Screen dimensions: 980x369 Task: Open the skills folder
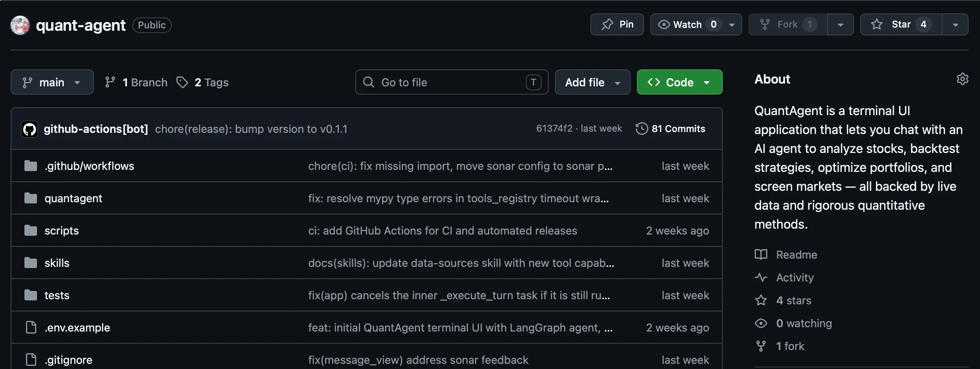point(57,263)
